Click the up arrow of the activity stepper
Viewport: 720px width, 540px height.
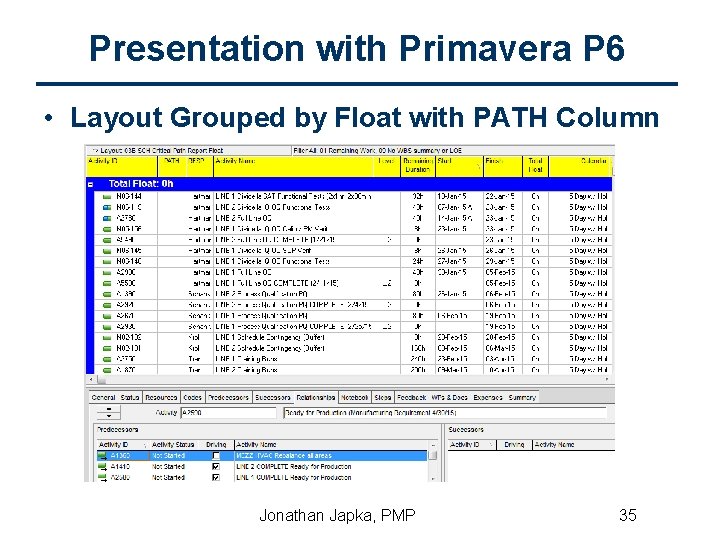(109, 409)
